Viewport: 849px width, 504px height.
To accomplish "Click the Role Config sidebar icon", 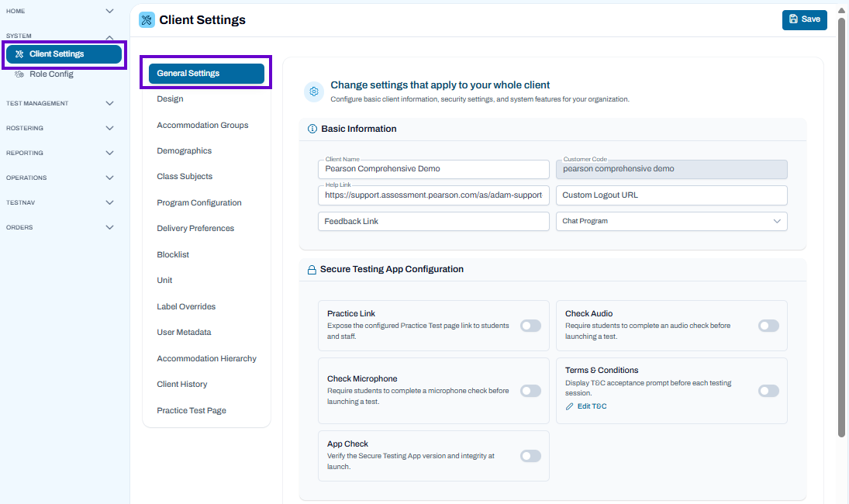I will click(x=19, y=74).
